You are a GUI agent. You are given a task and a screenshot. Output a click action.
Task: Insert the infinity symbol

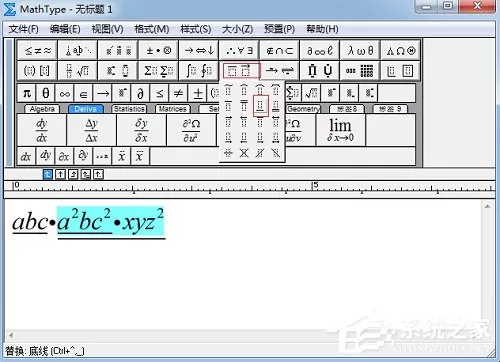coord(65,93)
